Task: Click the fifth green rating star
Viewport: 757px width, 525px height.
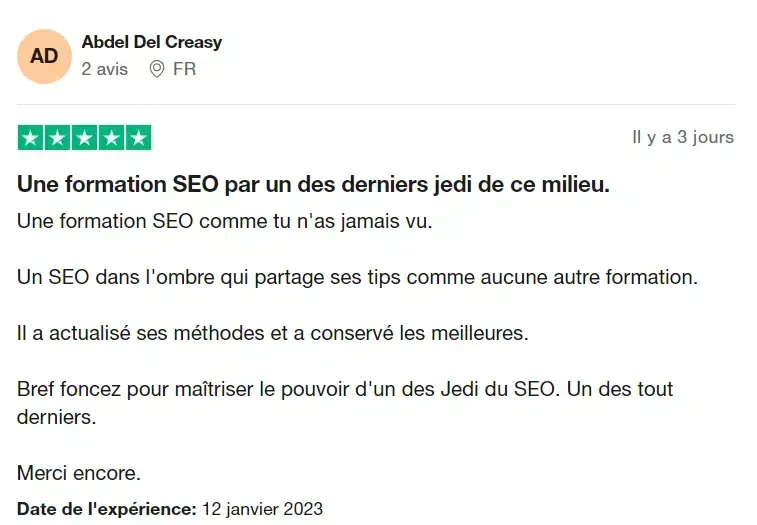Action: point(139,138)
